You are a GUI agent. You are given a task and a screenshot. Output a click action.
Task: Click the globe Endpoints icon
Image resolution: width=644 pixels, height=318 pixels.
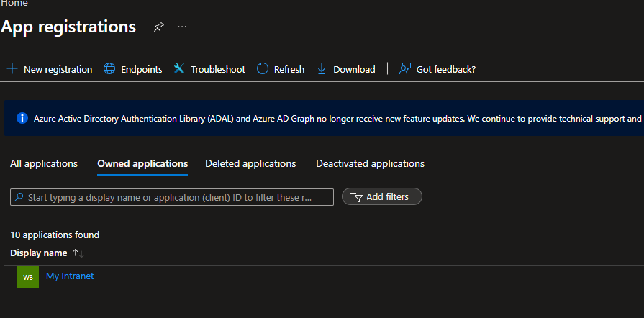pyautogui.click(x=109, y=68)
